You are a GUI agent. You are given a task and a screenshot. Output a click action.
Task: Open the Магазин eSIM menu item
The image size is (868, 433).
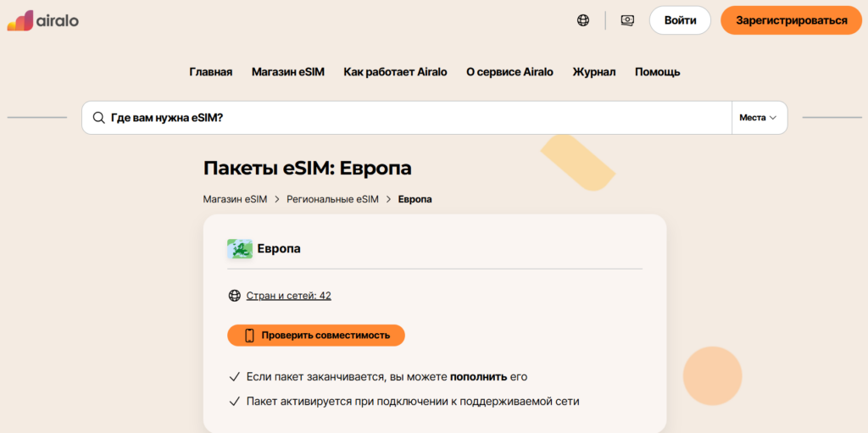click(x=288, y=72)
